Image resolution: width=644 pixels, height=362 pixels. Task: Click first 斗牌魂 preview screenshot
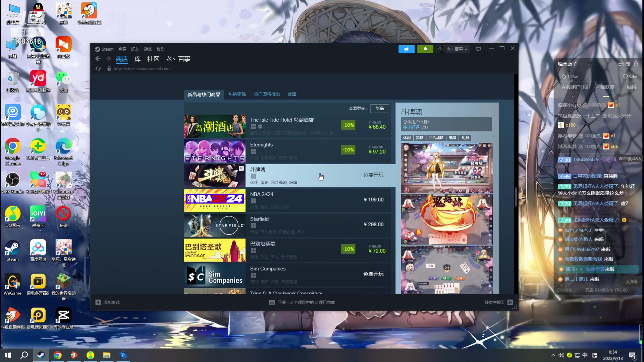tap(446, 168)
